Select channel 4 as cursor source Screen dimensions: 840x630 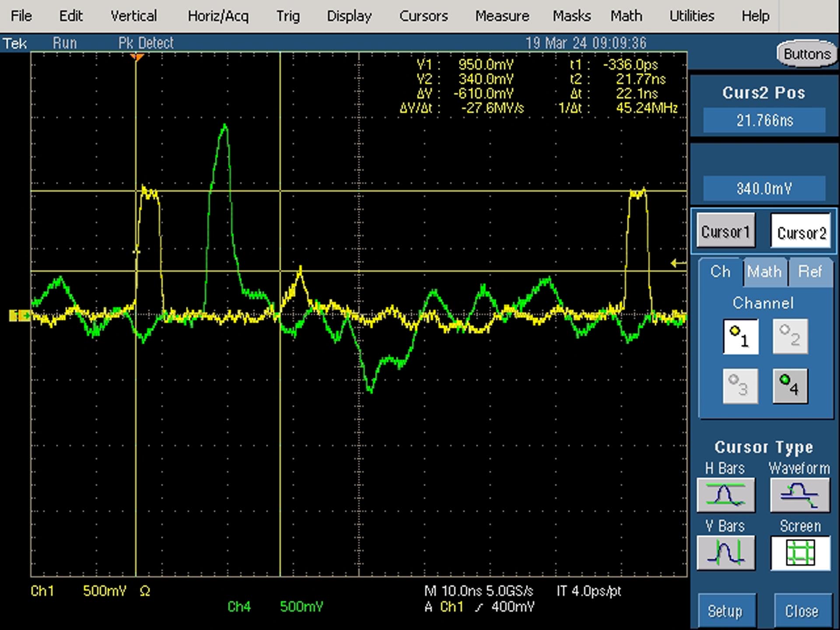coord(790,386)
